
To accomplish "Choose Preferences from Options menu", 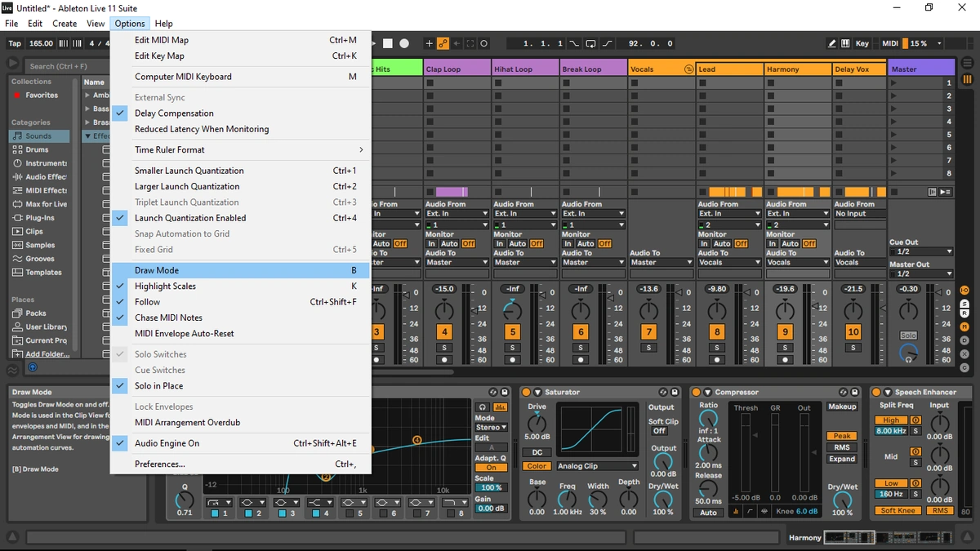I will (x=241, y=464).
